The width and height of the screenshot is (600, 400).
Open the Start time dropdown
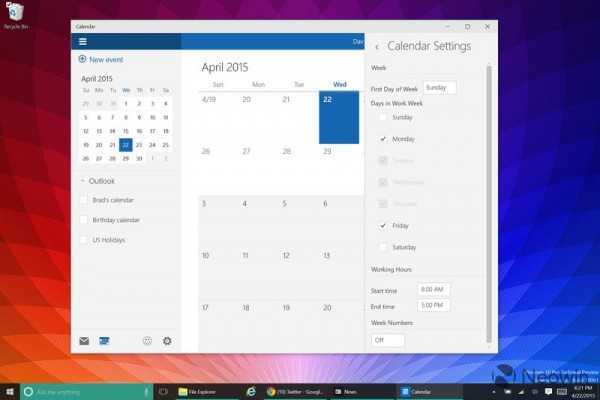coord(434,289)
